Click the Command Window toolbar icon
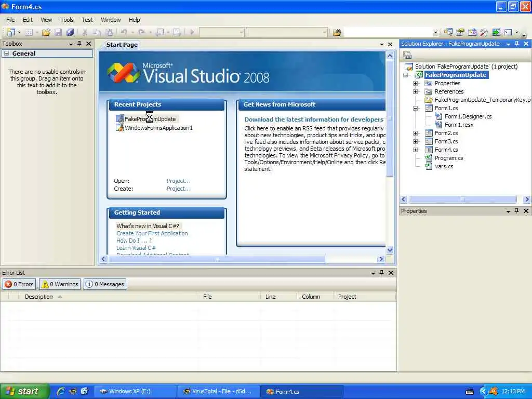Screen dimensions: 532x399 click(508, 32)
